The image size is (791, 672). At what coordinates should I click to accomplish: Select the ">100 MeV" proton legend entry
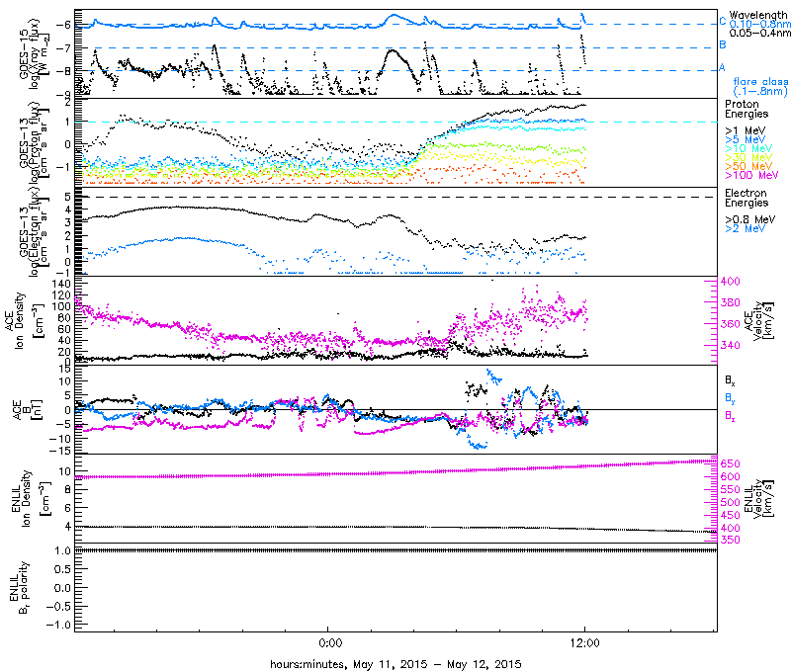point(751,175)
